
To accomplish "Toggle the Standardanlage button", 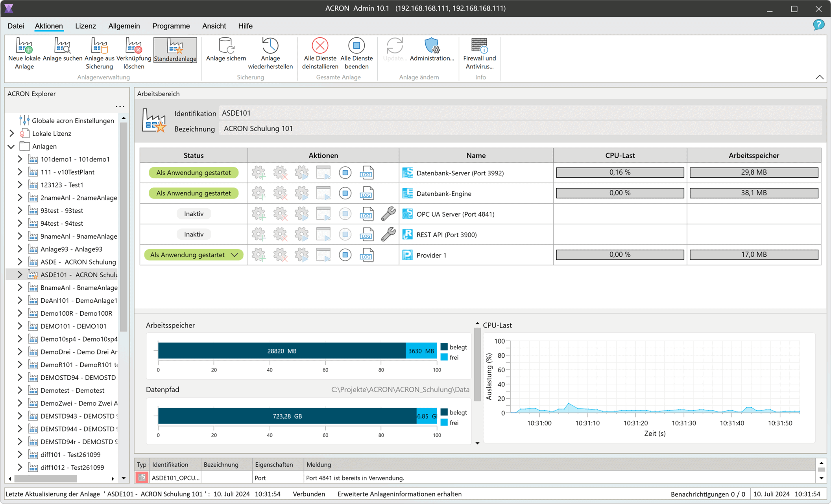I will [175, 50].
